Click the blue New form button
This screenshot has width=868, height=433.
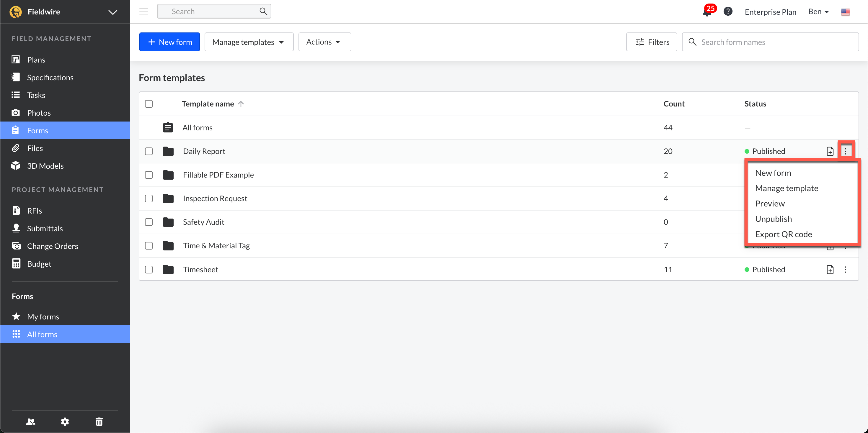pyautogui.click(x=169, y=42)
